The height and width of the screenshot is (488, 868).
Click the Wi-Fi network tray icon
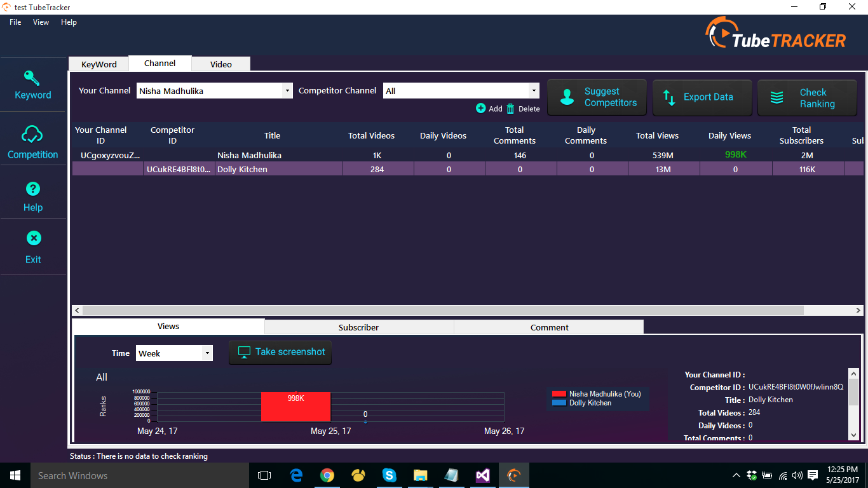tap(783, 475)
